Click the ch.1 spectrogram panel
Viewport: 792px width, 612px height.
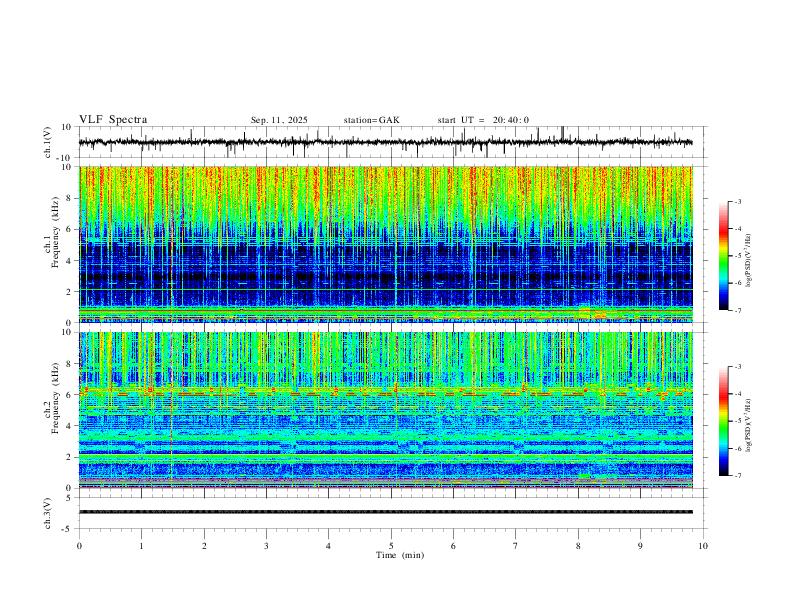[x=385, y=244]
